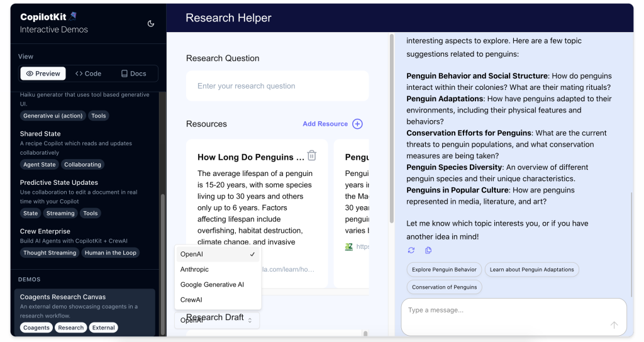The height and width of the screenshot is (342, 644).
Task: Select the Coagents Research Canvas demo
Action: (85, 312)
